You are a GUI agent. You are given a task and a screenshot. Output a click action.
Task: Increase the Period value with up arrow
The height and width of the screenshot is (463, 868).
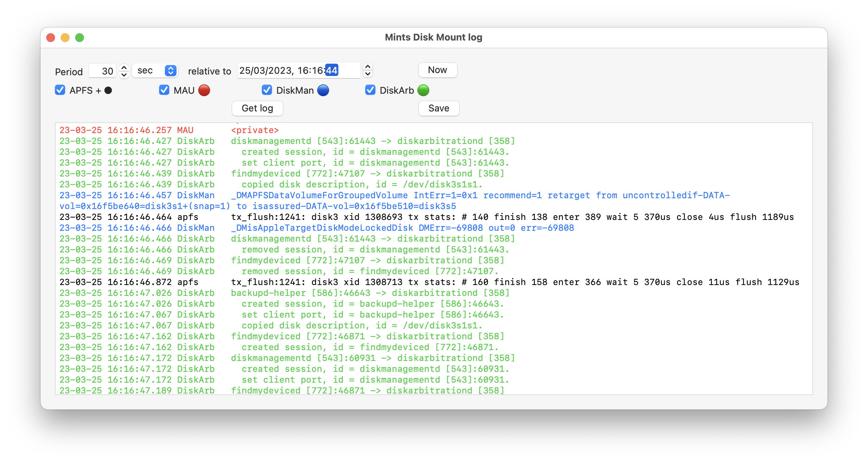(x=124, y=67)
